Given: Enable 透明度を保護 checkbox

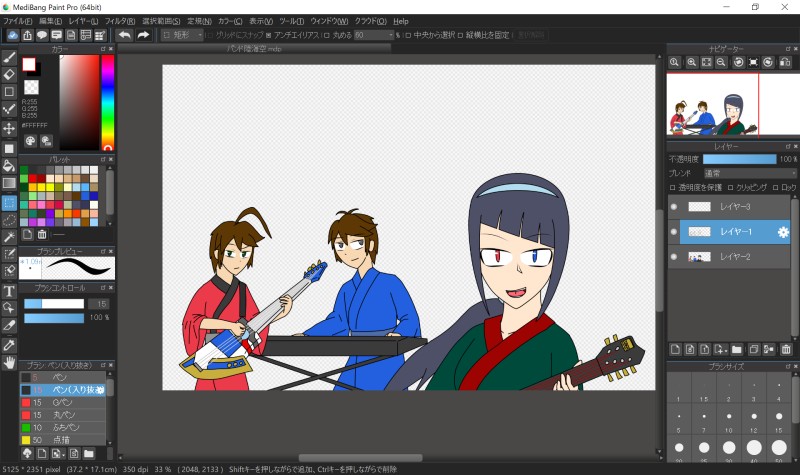Looking at the screenshot, I should tap(672, 187).
